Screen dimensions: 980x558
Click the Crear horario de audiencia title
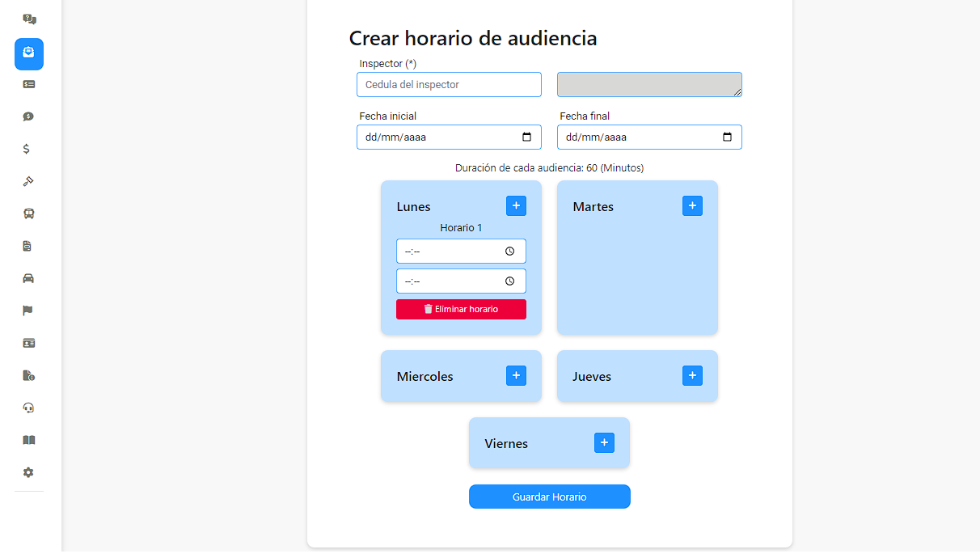(473, 38)
